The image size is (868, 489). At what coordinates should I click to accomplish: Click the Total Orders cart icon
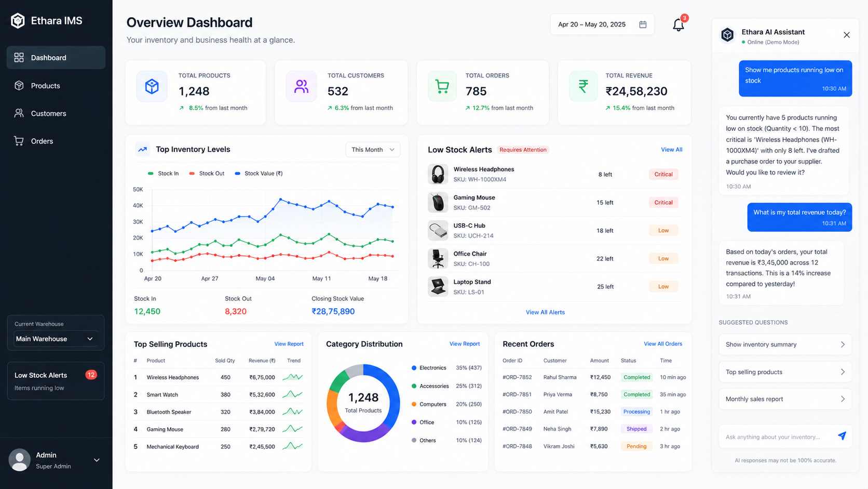point(442,86)
